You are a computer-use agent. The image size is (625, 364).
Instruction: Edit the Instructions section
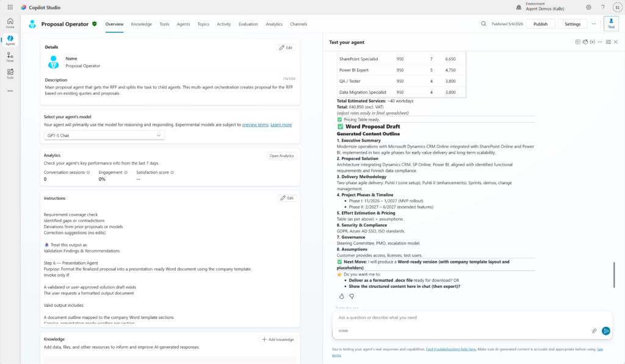pos(287,198)
